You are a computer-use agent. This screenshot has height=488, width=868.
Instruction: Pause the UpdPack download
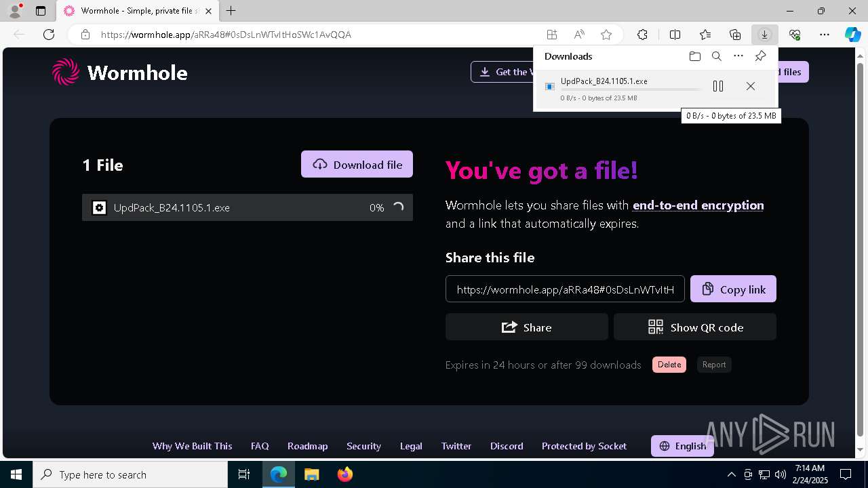tap(718, 86)
